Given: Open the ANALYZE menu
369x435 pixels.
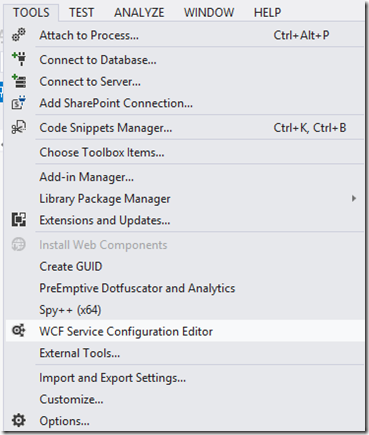Looking at the screenshot, I should click(139, 13).
